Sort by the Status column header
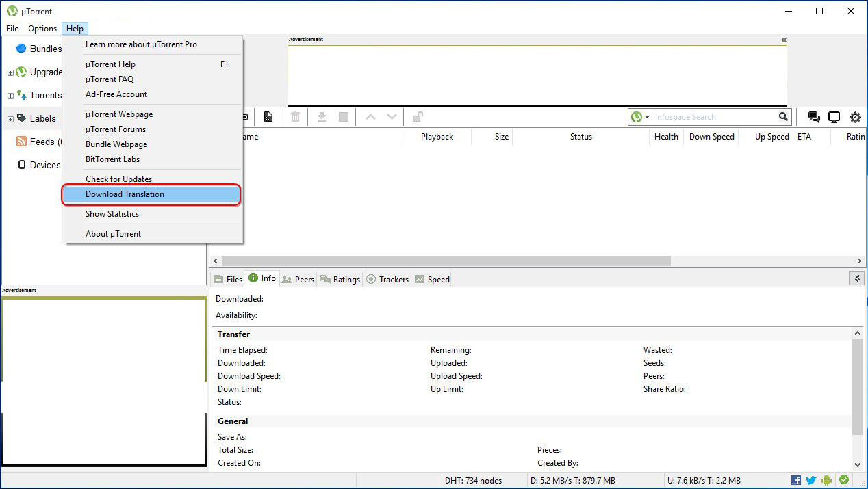 580,137
